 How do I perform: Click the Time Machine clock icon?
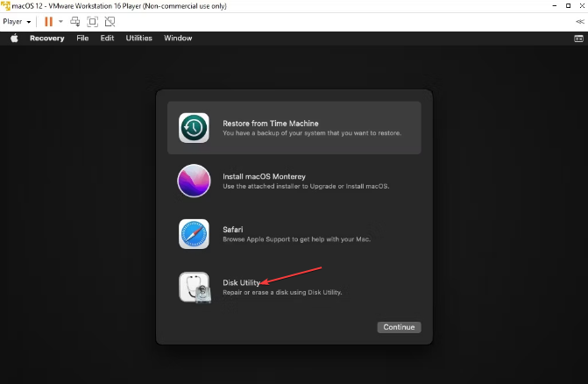pos(194,128)
